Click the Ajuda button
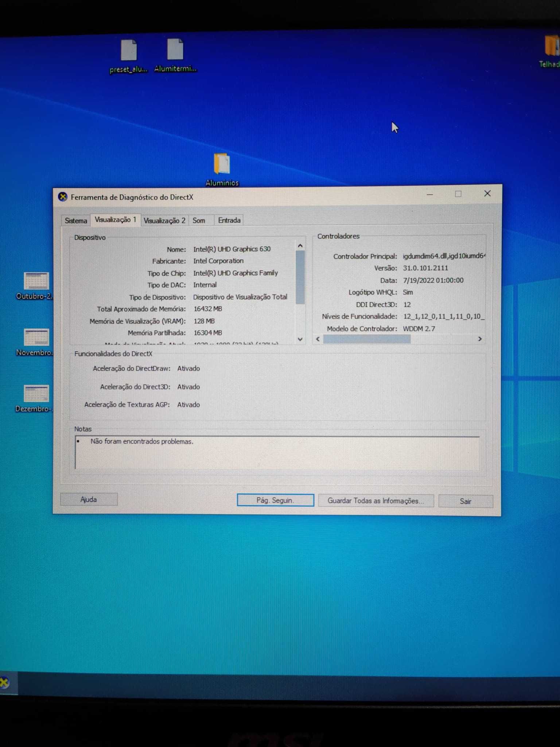 coord(89,499)
